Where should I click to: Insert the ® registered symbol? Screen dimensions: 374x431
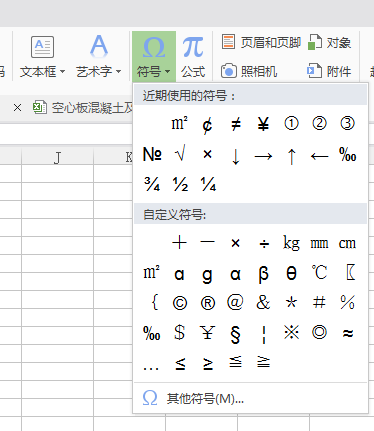point(208,303)
